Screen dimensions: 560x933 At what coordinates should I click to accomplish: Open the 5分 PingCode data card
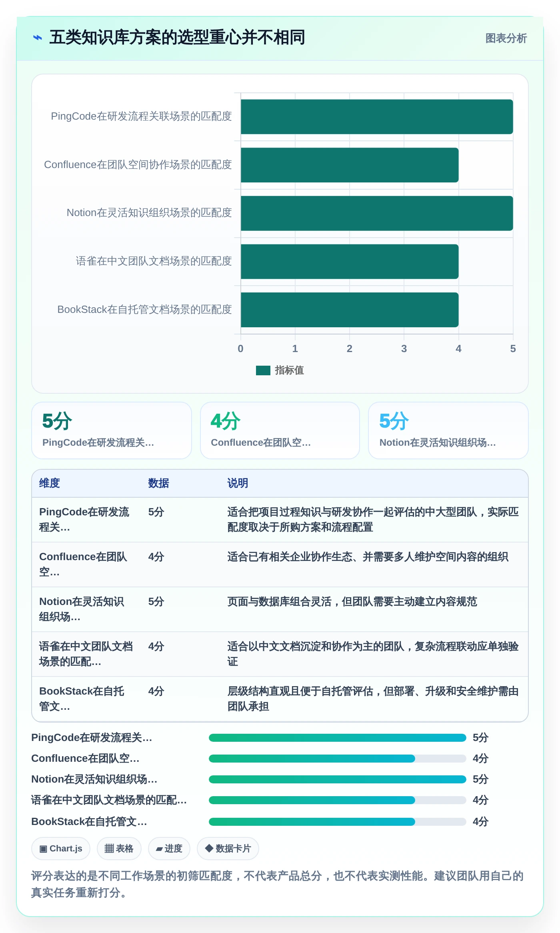point(112,430)
